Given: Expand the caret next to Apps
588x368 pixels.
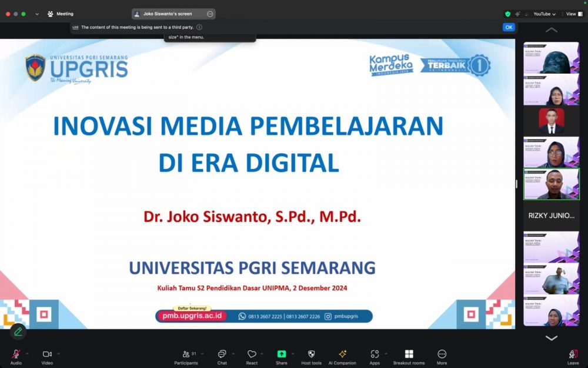Looking at the screenshot, I should [x=386, y=354].
